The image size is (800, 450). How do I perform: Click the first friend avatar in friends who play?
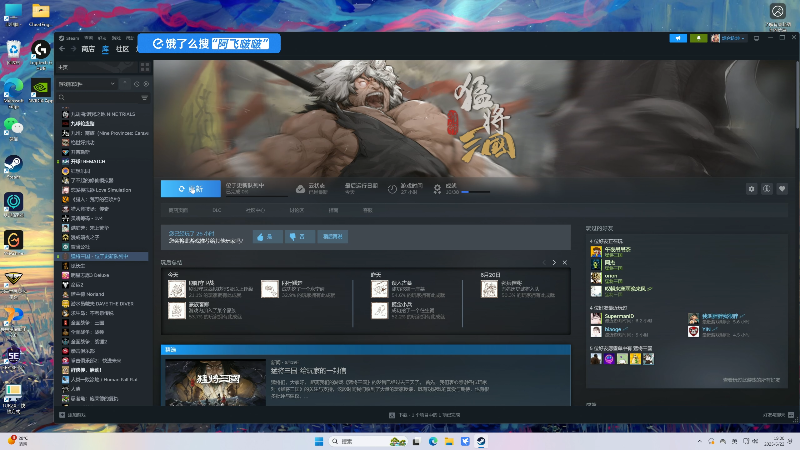coord(596,251)
